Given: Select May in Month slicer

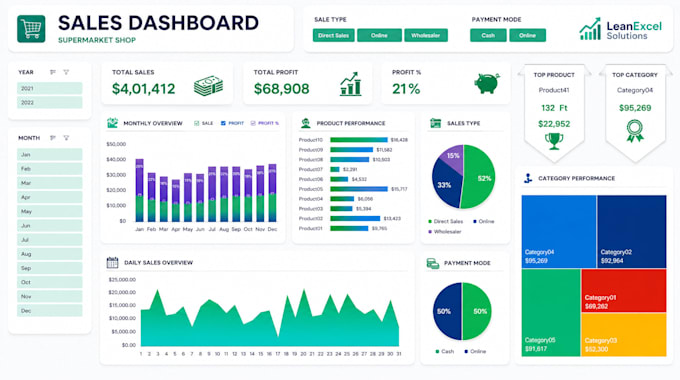Looking at the screenshot, I should tap(49, 211).
